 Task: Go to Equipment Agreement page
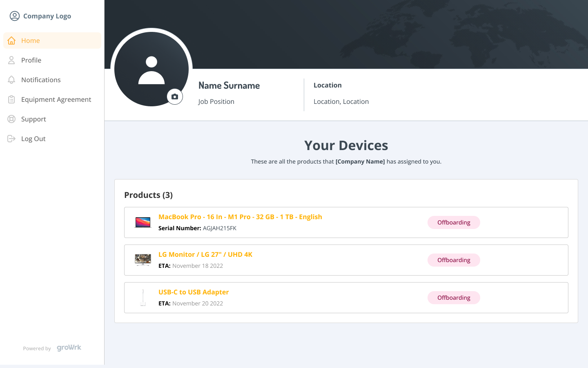pyautogui.click(x=56, y=99)
